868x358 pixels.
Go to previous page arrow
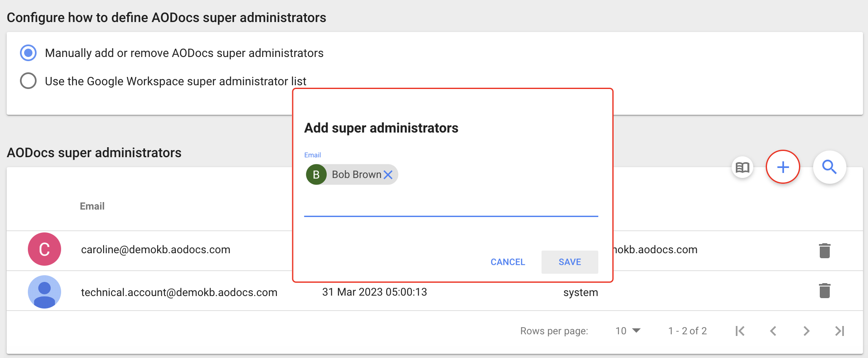(773, 331)
